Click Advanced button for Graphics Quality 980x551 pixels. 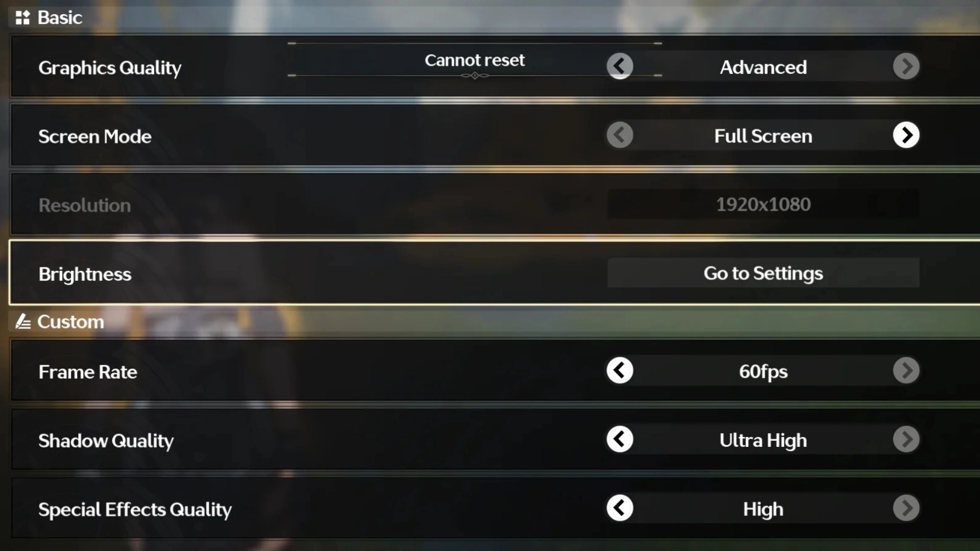click(763, 67)
